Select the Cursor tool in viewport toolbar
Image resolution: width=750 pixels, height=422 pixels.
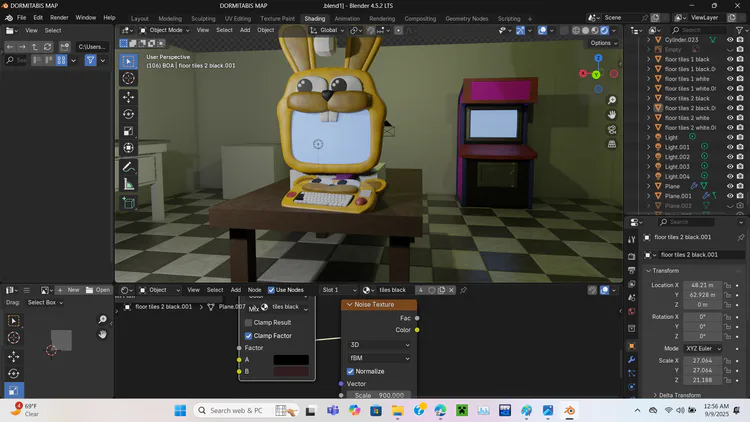(x=128, y=78)
